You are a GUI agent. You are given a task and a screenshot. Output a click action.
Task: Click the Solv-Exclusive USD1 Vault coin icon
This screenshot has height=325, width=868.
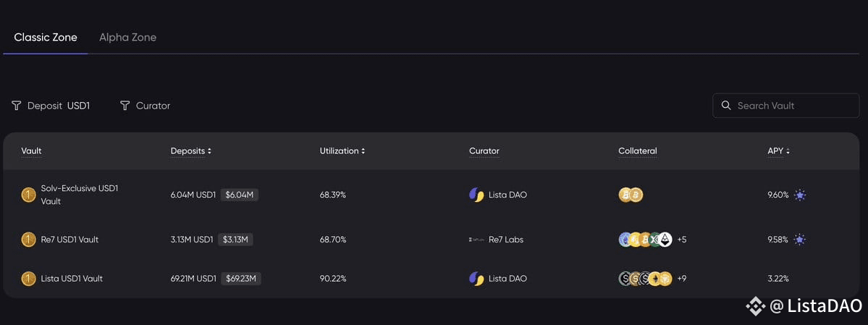point(28,195)
